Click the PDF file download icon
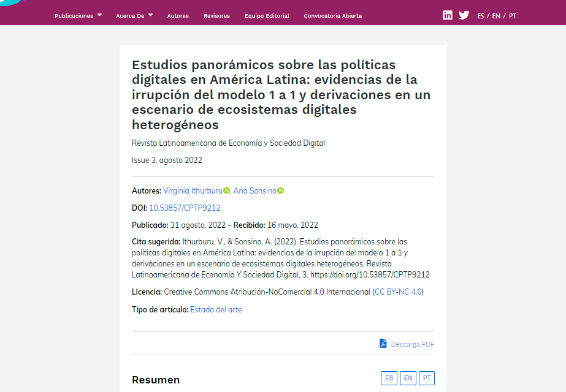Viewport: 566px width, 392px height. (383, 344)
